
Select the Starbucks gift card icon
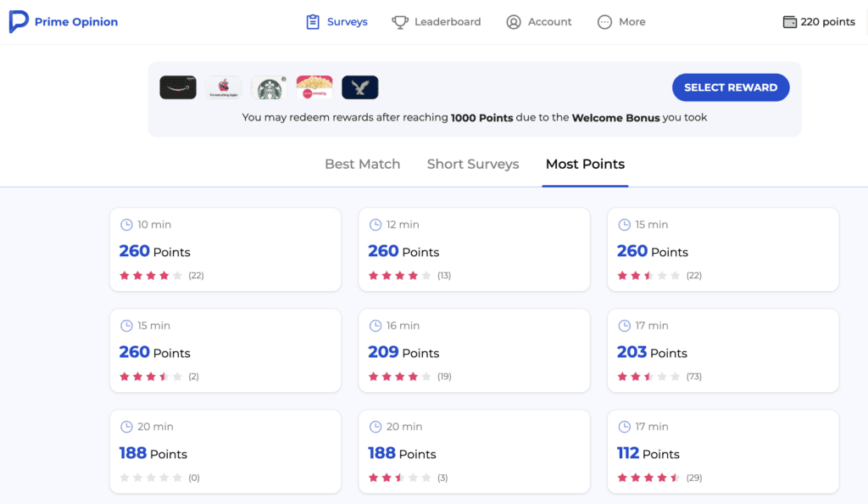270,87
